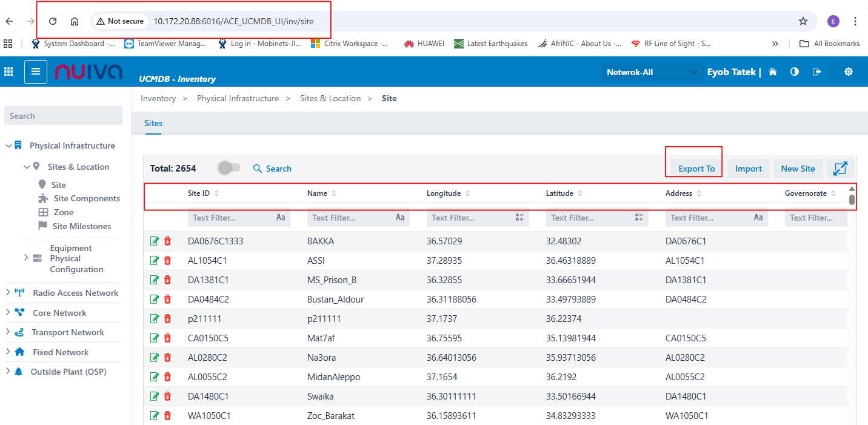This screenshot has width=868, height=425.
Task: Delete site AL1054C1 with trash icon
Action: coord(168,261)
